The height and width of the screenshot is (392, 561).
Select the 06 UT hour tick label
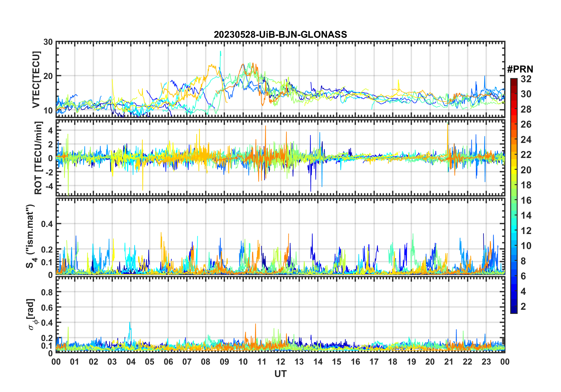(168, 362)
